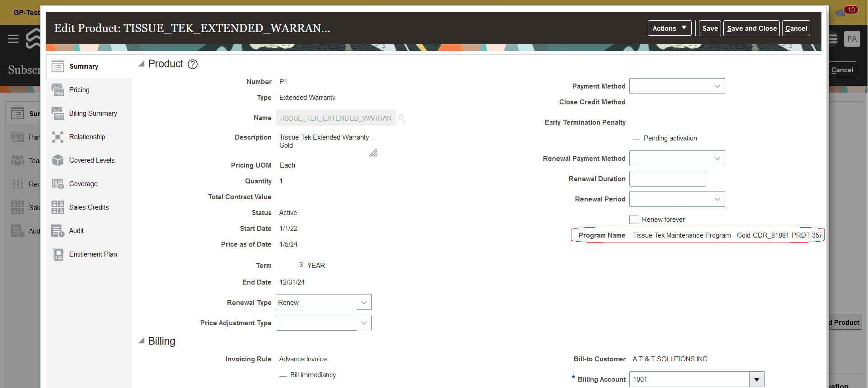Collapse the Product section
The image size is (868, 388).
[x=142, y=64]
